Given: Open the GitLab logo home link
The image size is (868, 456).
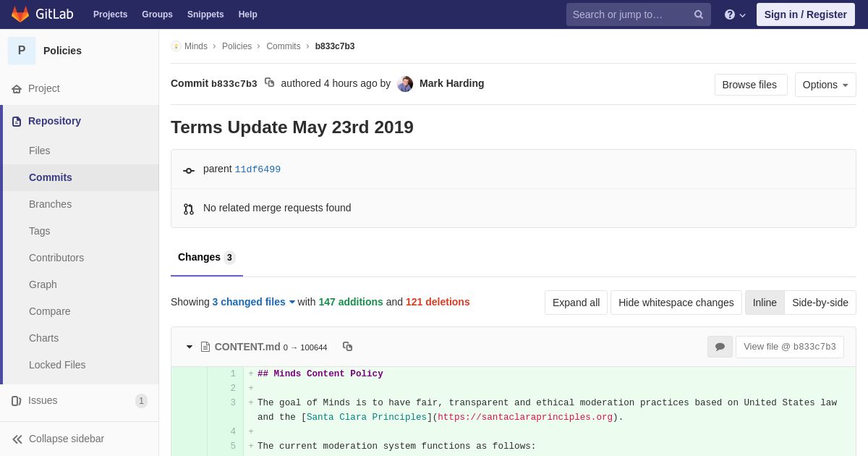Looking at the screenshot, I should click(x=42, y=14).
